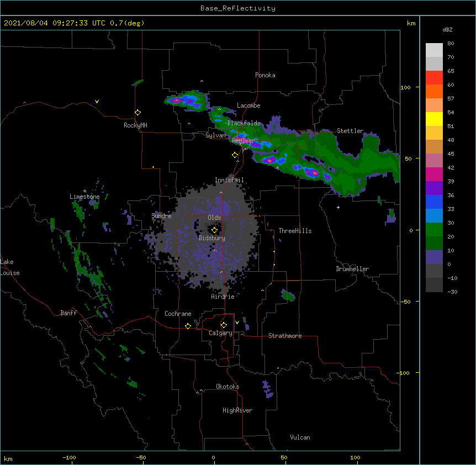Image resolution: width=476 pixels, height=465 pixels.
Task: Click the RockyMH label
Action: point(135,125)
